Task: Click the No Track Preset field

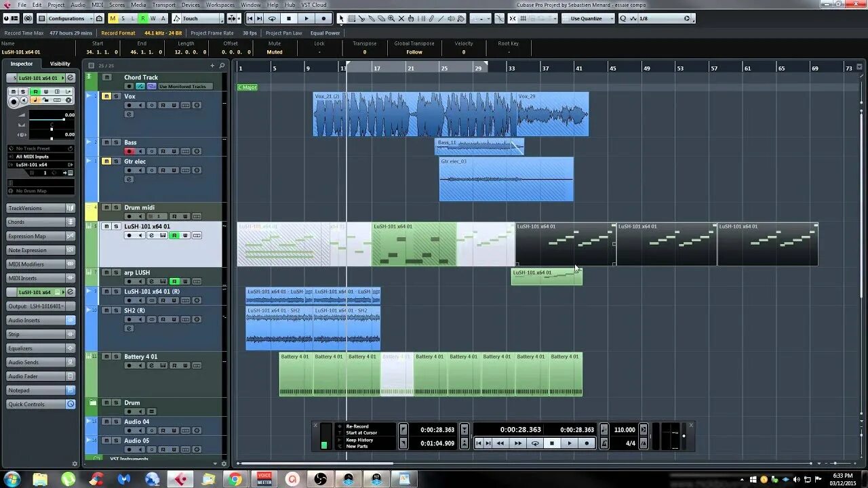Action: [41, 148]
